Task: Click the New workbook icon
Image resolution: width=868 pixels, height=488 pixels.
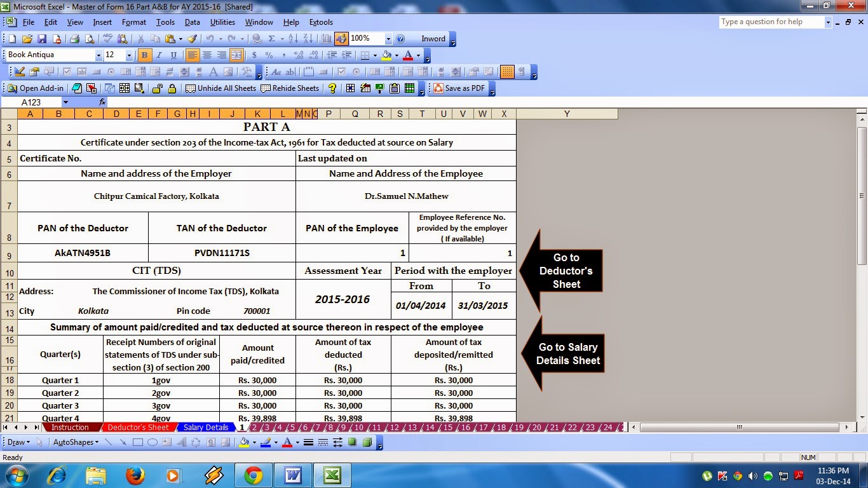Action: pyautogui.click(x=12, y=39)
